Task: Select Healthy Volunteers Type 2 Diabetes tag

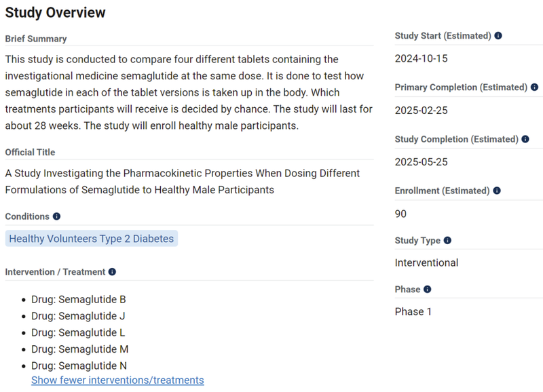Action: pyautogui.click(x=91, y=239)
